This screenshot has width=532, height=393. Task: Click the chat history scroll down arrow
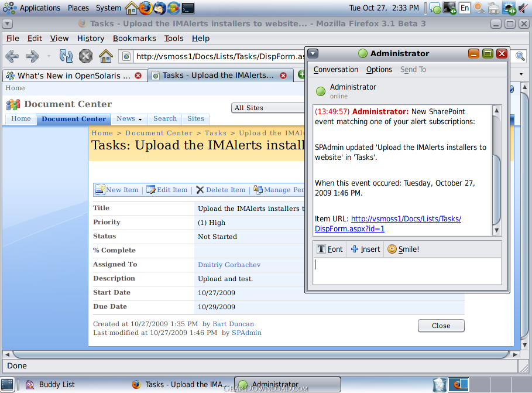pyautogui.click(x=496, y=230)
